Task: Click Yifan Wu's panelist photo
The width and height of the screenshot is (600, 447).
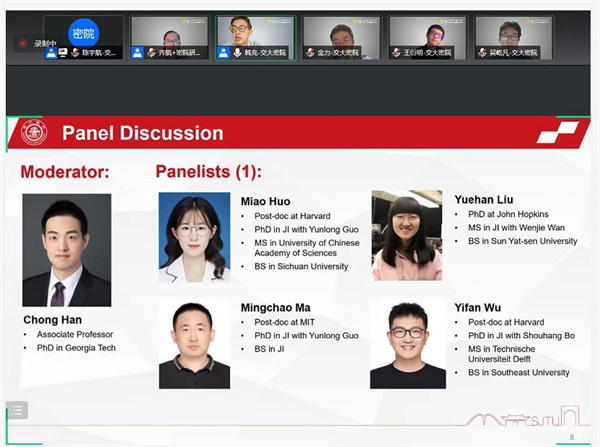Action: 407,343
